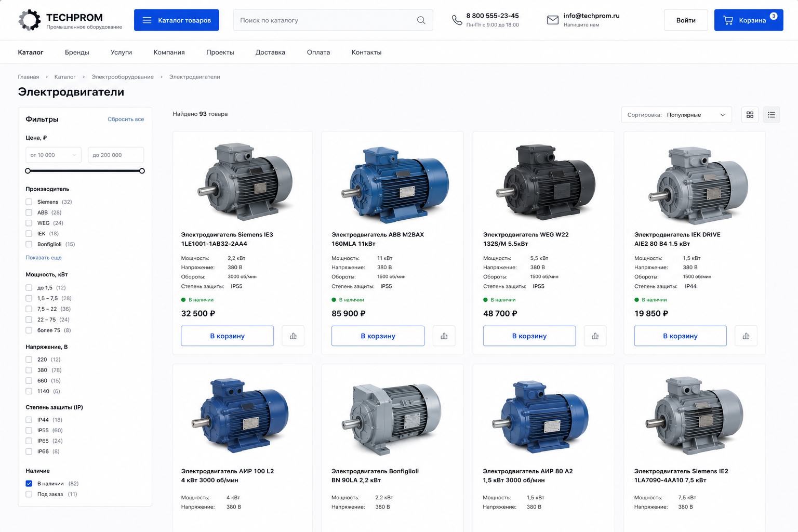Compare the IEK DRIVE motor
Screen dimensions: 798x532
coord(746,336)
